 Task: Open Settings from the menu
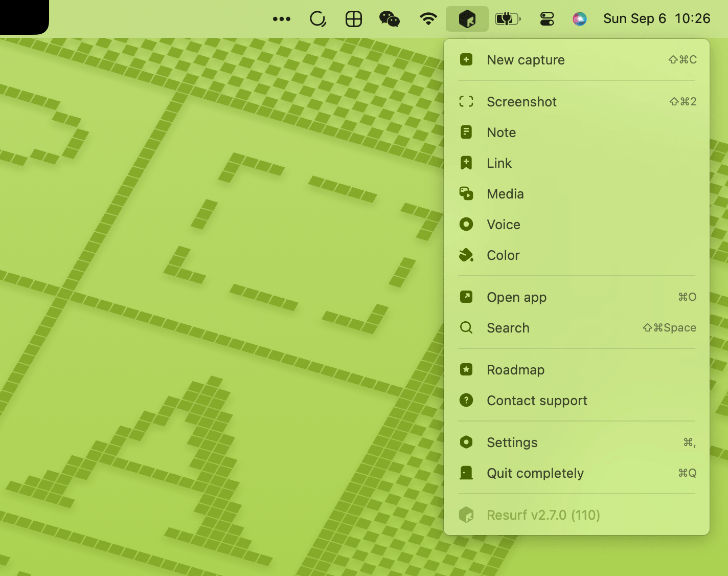[x=577, y=442]
